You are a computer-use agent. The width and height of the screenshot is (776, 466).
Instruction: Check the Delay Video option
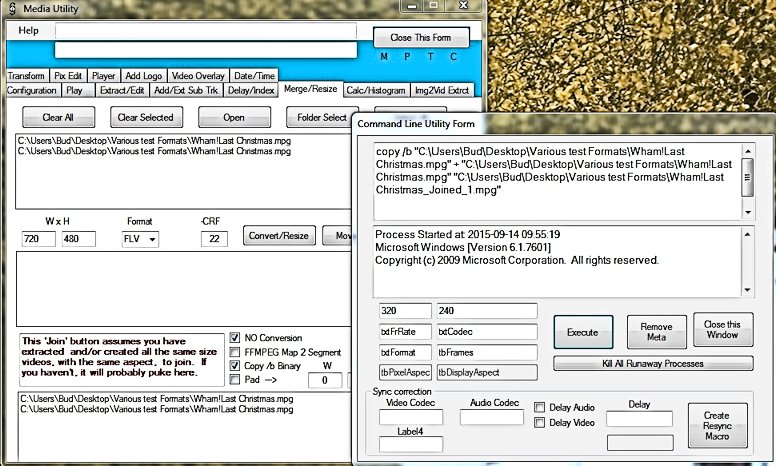pos(540,423)
